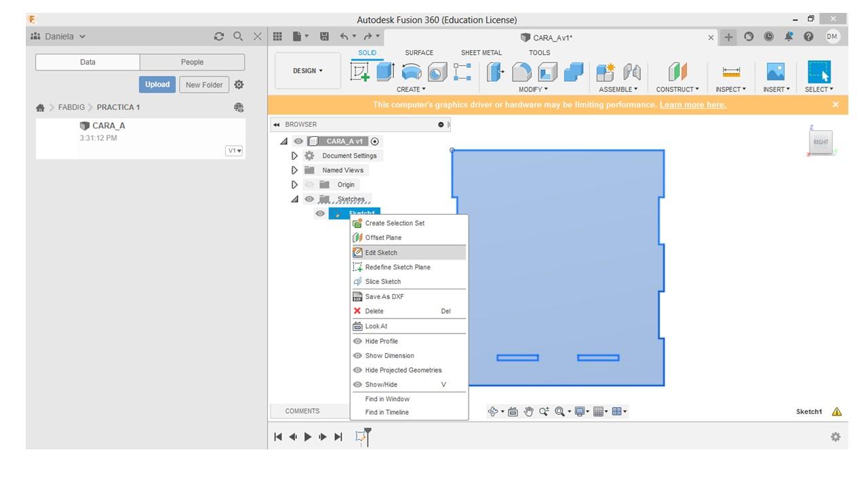This screenshot has height=488, width=868.
Task: Click the Look At navigation icon
Action: 513,411
